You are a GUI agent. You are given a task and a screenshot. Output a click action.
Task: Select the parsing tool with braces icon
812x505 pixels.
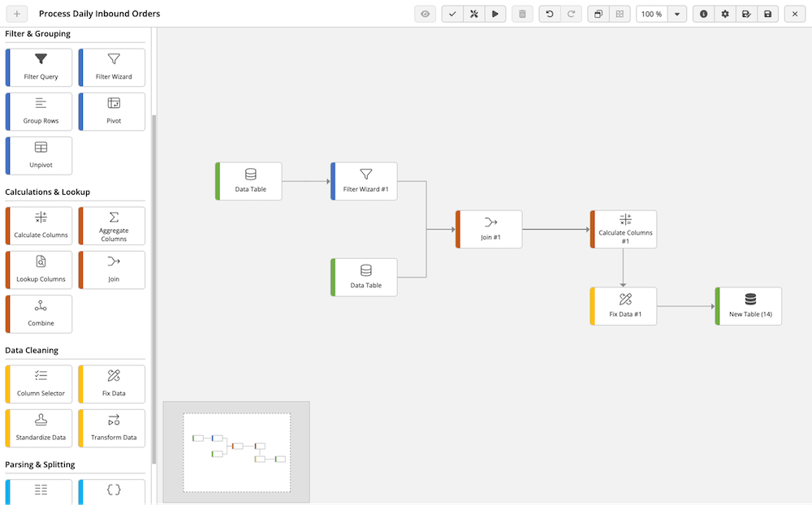tap(112, 492)
